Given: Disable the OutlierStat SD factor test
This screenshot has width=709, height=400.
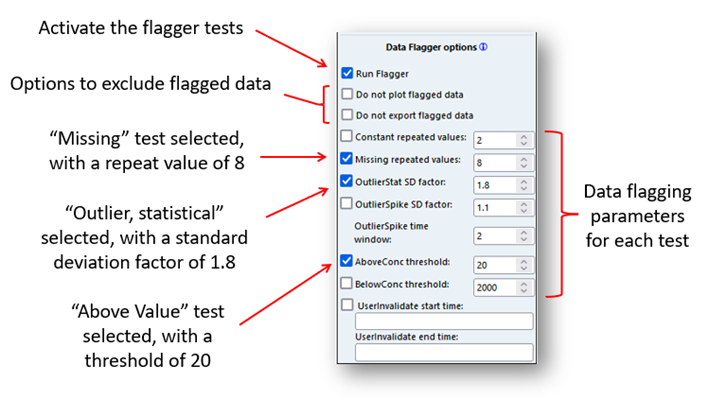Looking at the screenshot, I should coord(346,181).
